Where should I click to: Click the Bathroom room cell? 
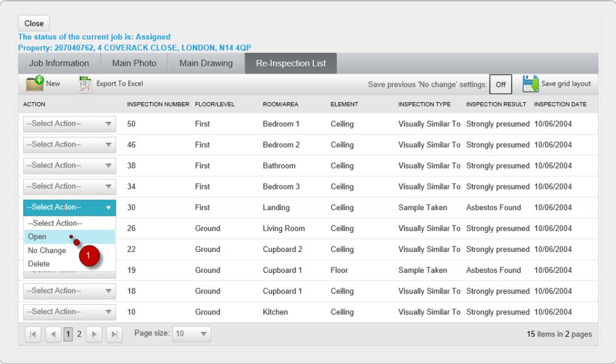click(x=279, y=165)
